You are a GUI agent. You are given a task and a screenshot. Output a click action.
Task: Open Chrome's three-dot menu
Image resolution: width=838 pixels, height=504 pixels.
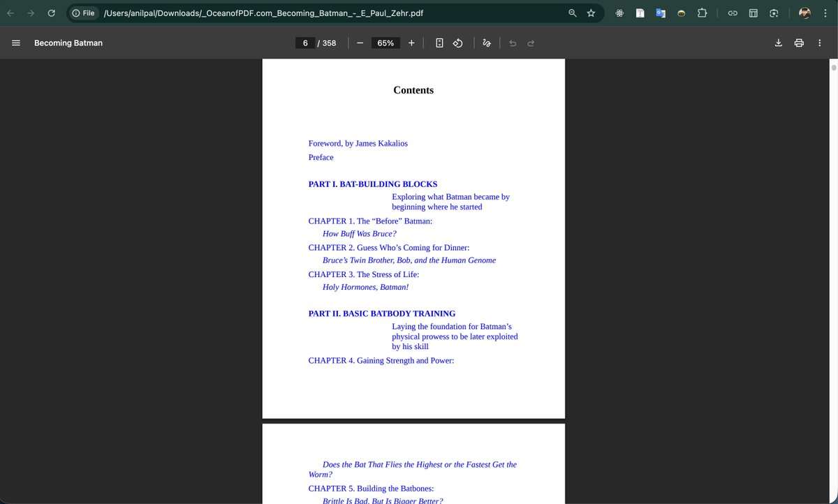click(x=825, y=13)
